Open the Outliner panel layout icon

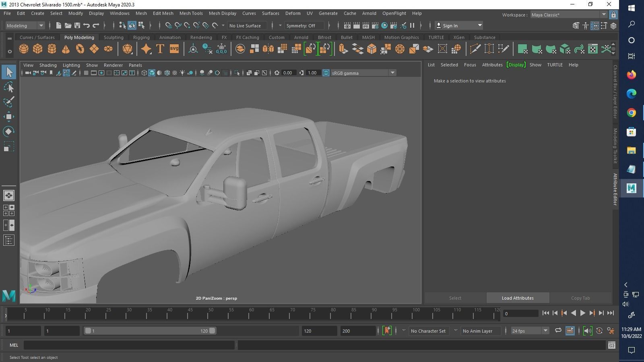[x=9, y=241]
